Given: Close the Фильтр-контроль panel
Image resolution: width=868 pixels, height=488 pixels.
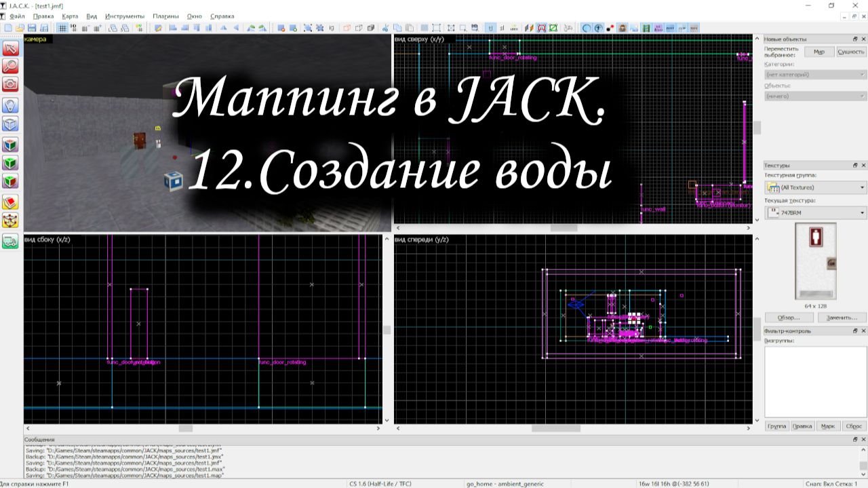Looking at the screenshot, I should click(x=863, y=331).
